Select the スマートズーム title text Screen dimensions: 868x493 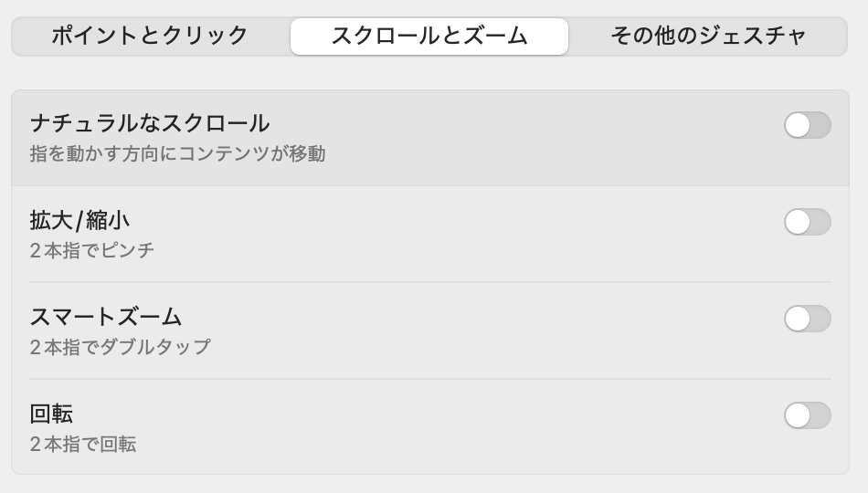click(106, 317)
